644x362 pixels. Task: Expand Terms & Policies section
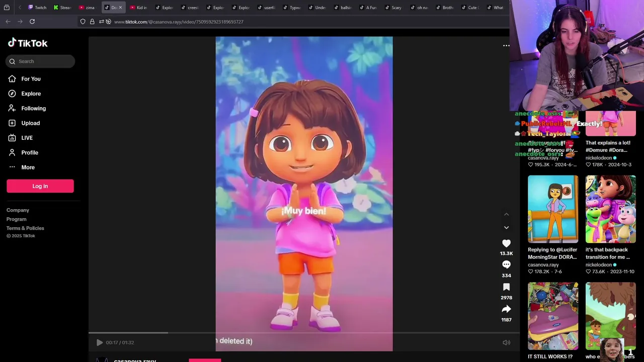pos(25,228)
